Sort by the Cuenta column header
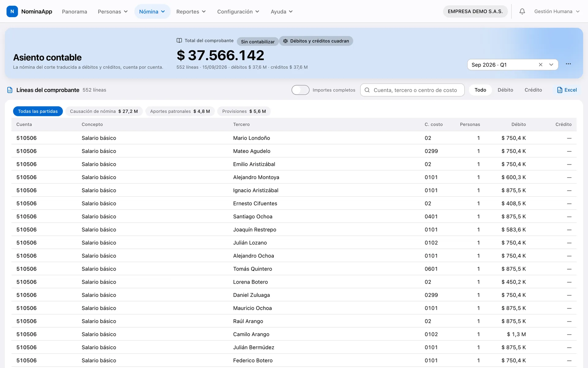 24,125
